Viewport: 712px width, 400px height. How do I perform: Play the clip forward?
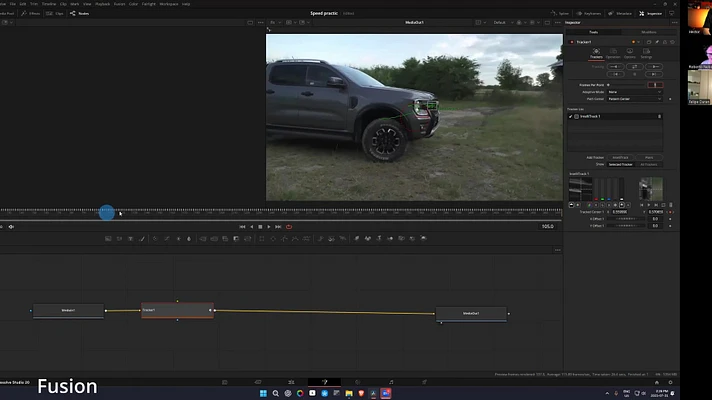point(269,227)
